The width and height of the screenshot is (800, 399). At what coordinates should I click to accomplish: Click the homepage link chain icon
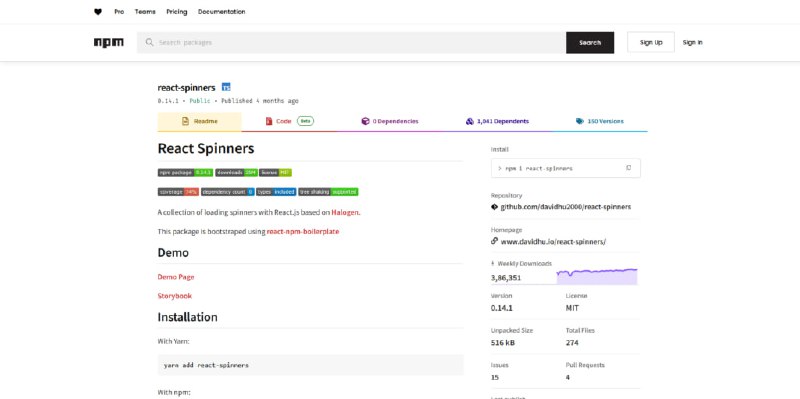coord(494,241)
